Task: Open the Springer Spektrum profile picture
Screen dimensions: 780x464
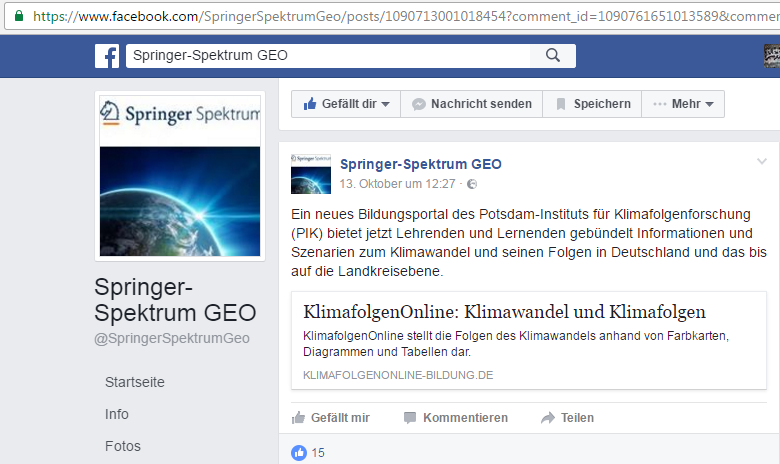Action: pyautogui.click(x=180, y=175)
